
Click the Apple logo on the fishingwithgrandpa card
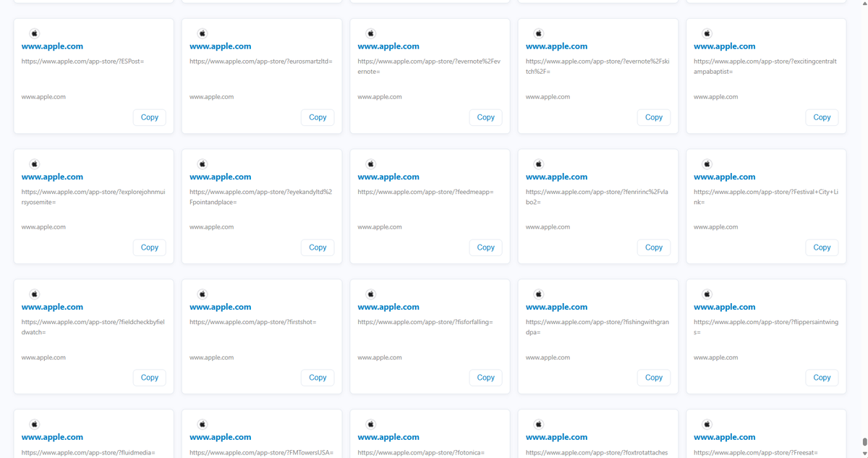coord(538,294)
